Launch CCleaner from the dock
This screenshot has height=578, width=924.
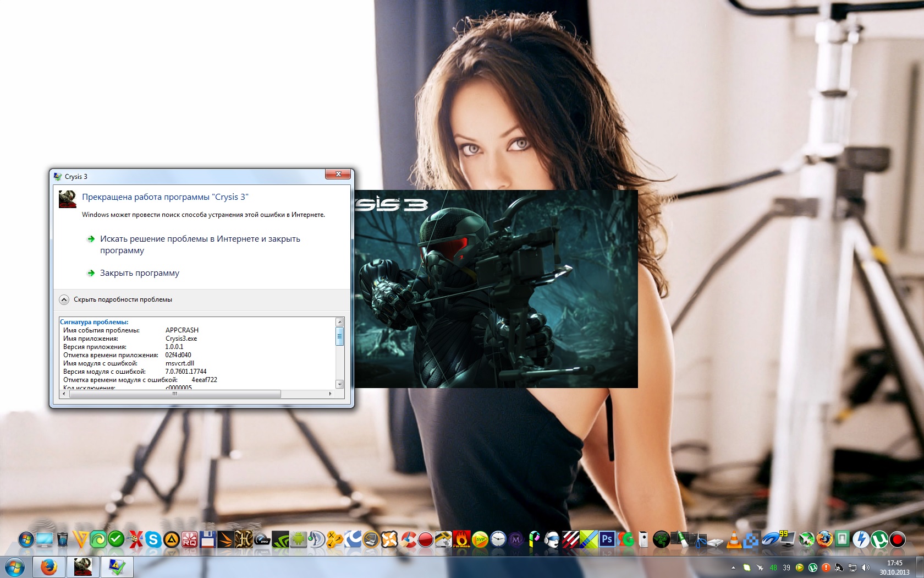[407, 539]
